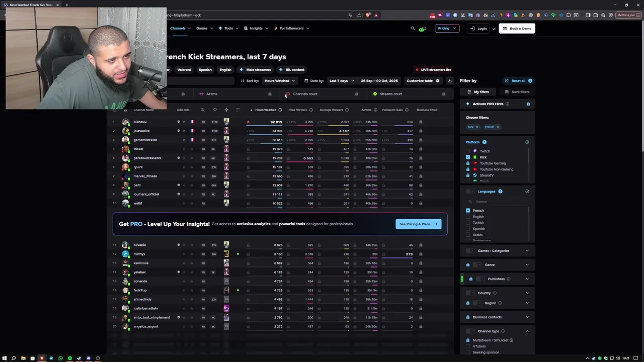Expand the Business contacts section chevron

click(x=527, y=317)
